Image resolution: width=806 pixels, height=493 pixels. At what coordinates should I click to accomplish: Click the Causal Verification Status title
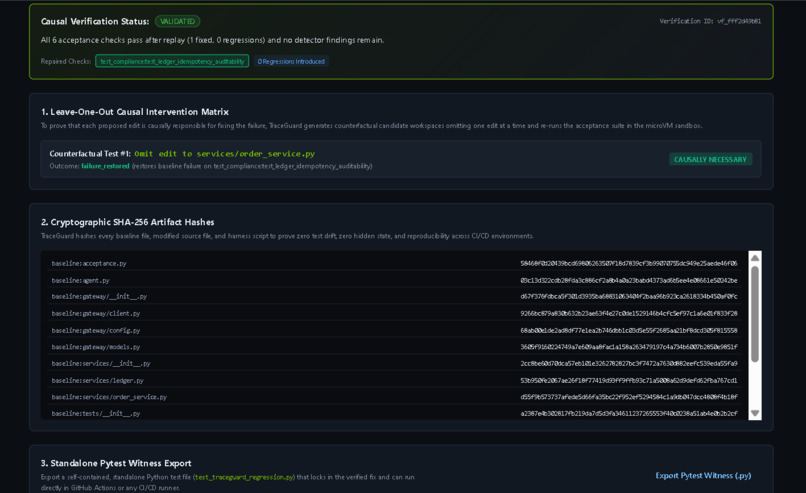(95, 22)
